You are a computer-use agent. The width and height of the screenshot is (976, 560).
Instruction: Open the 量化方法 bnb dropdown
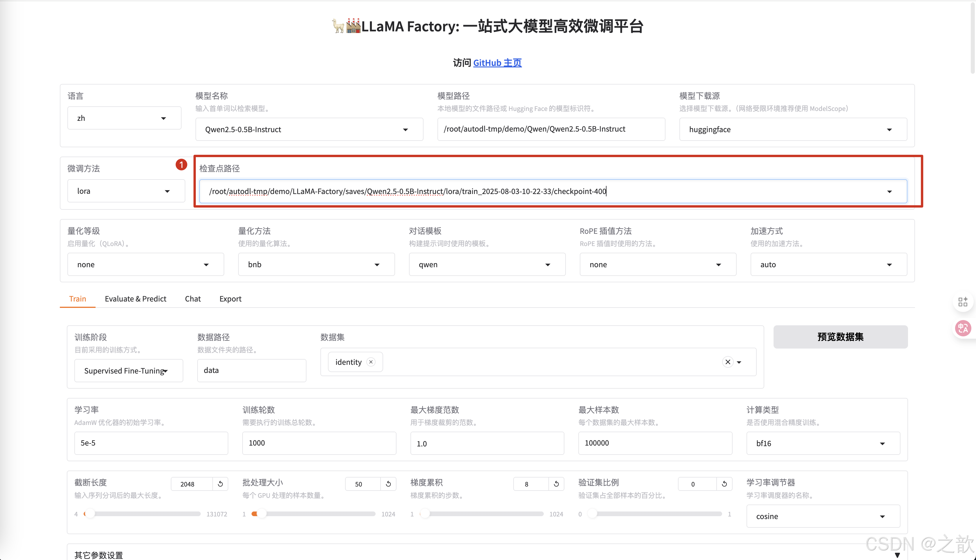tap(316, 264)
